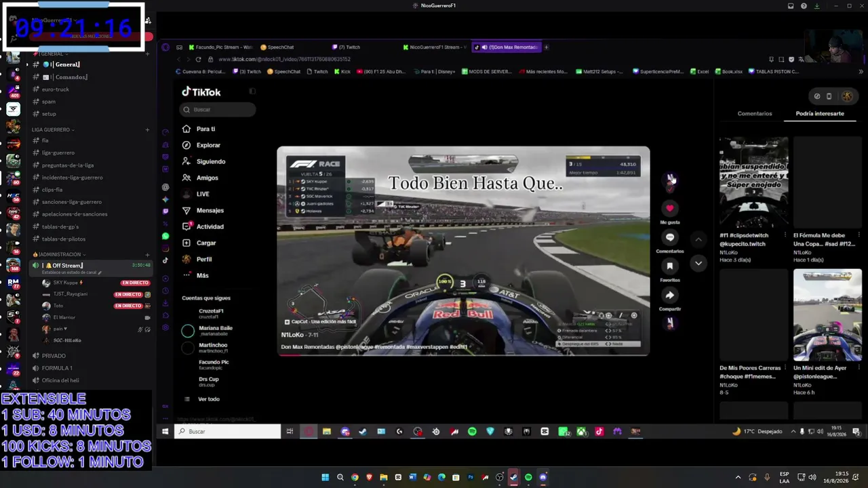This screenshot has height=488, width=868.
Task: Reload the page with browser refresh icon
Action: (198, 60)
